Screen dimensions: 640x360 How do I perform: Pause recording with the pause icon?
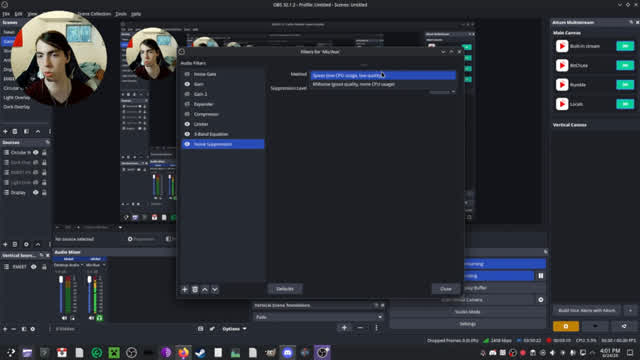click(x=541, y=276)
